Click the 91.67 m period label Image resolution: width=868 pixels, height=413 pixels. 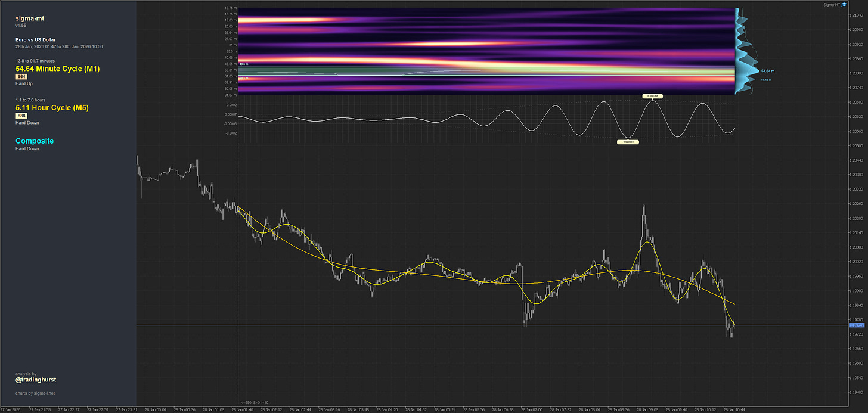coord(230,95)
